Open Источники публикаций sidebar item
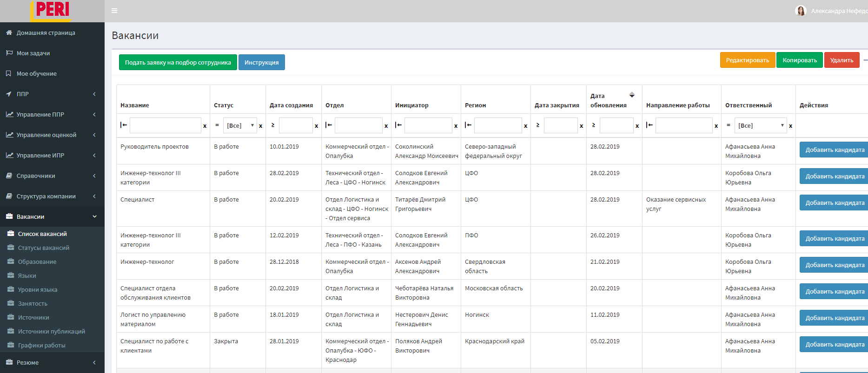This screenshot has width=868, height=373. click(51, 331)
